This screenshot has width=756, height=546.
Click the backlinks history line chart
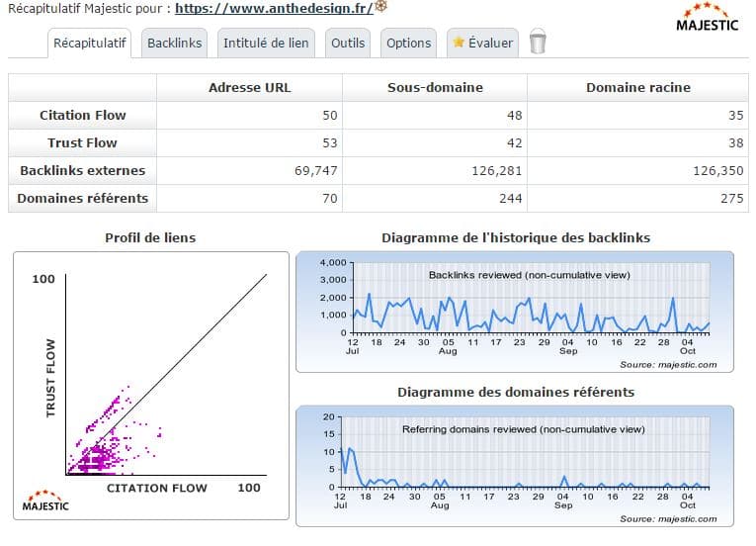click(515, 312)
